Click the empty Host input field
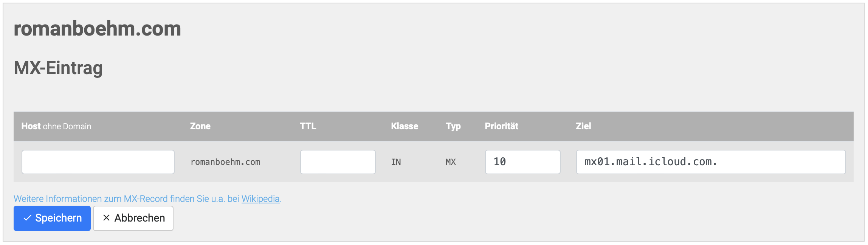 pos(98,162)
